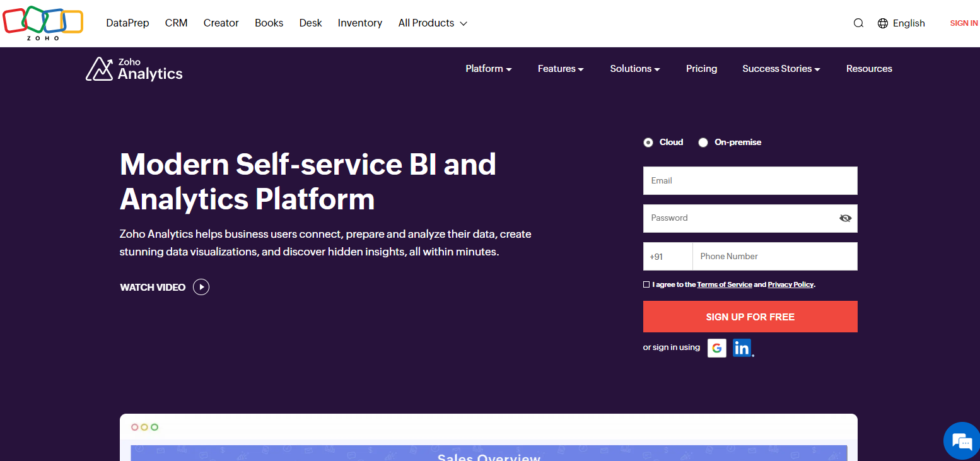Screen dimensions: 980x461
Task: Open the Terms of Service link
Action: click(x=725, y=285)
